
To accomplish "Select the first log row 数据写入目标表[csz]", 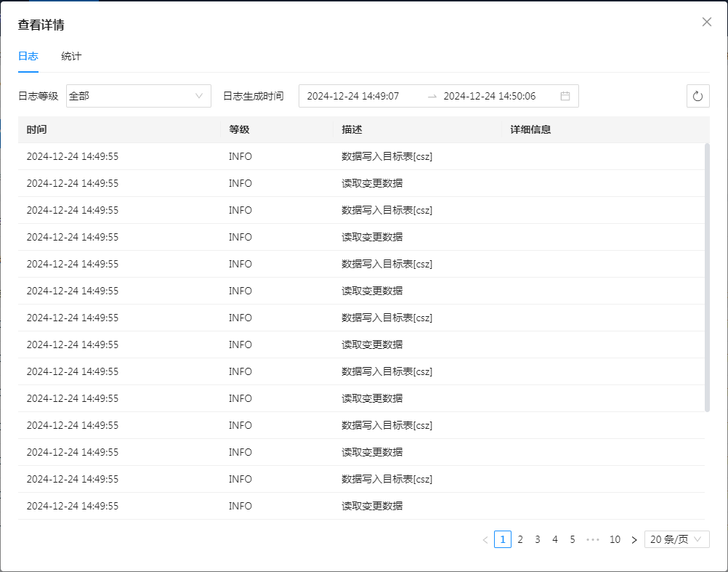I will 387,156.
